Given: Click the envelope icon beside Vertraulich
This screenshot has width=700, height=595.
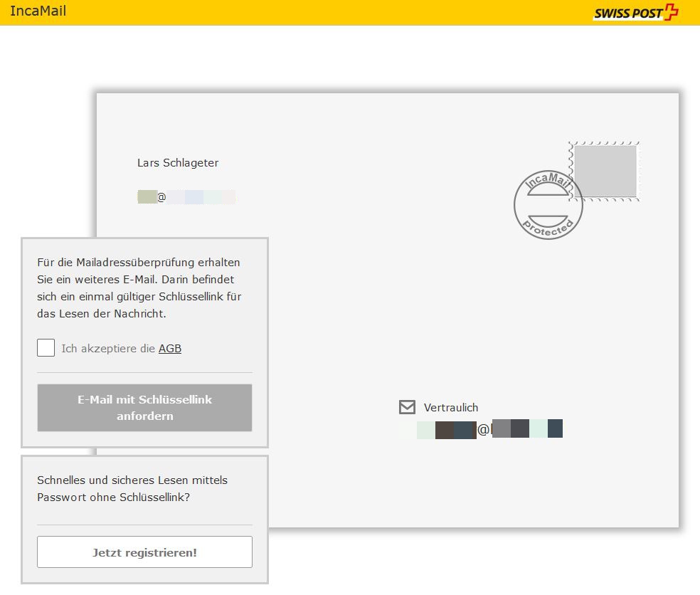Looking at the screenshot, I should click(407, 407).
